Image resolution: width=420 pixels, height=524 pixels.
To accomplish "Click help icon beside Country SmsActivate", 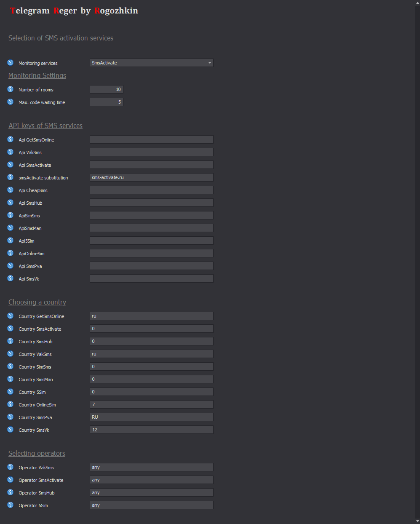I will click(x=11, y=329).
